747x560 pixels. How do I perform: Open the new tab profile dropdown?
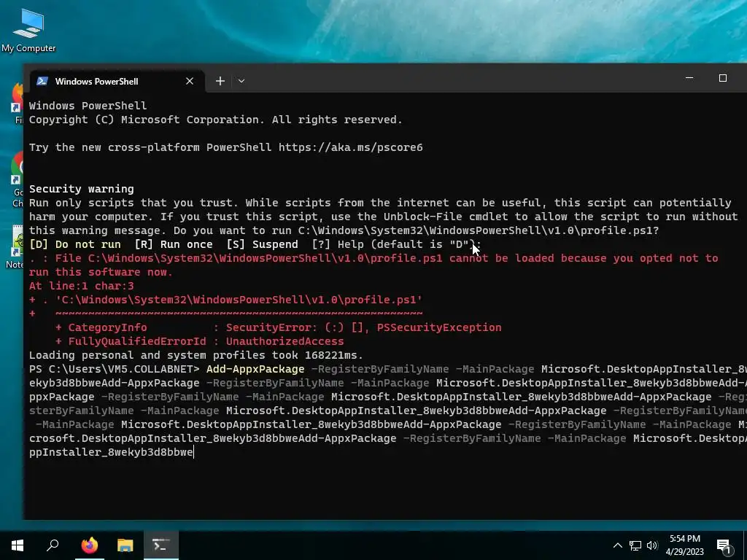point(241,81)
